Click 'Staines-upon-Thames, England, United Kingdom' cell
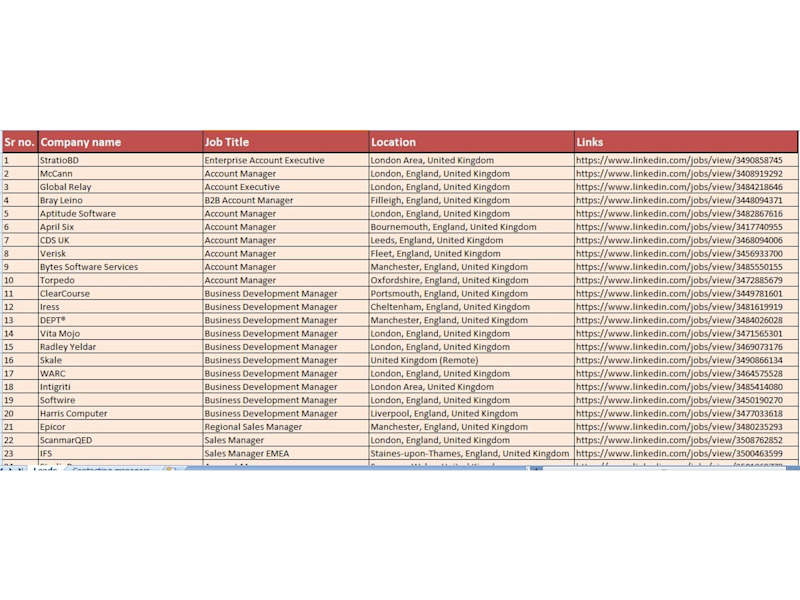Screen dimensions: 800x600 [471, 453]
